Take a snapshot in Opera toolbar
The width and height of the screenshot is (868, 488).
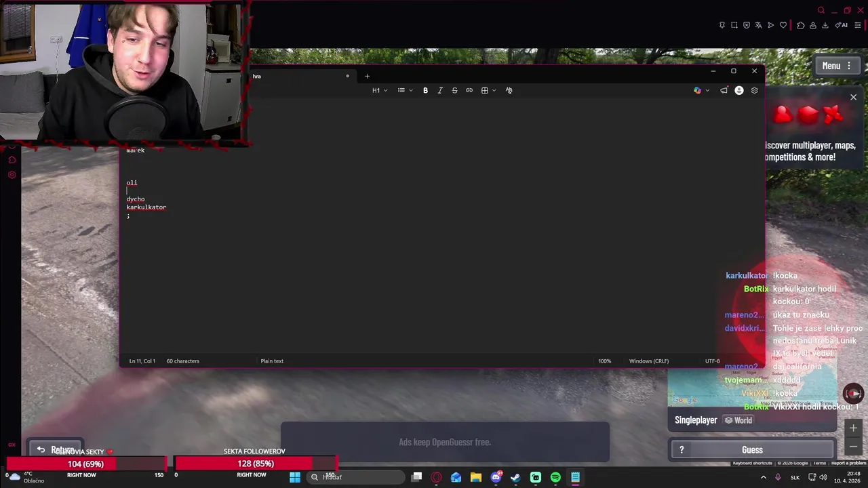734,25
